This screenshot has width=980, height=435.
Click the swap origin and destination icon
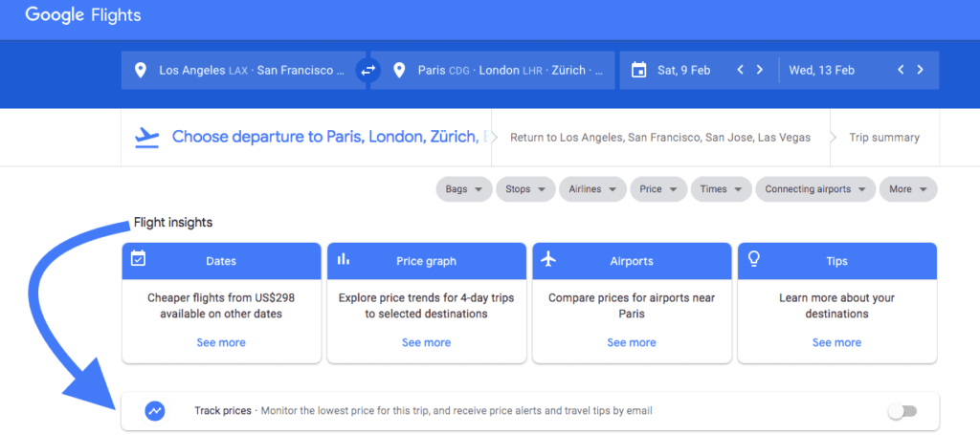point(367,70)
